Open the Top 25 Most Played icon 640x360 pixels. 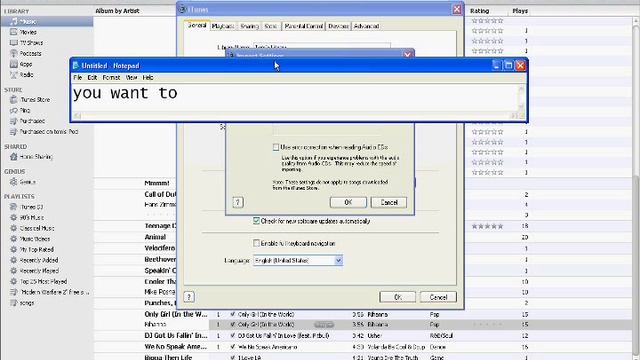[x=14, y=281]
